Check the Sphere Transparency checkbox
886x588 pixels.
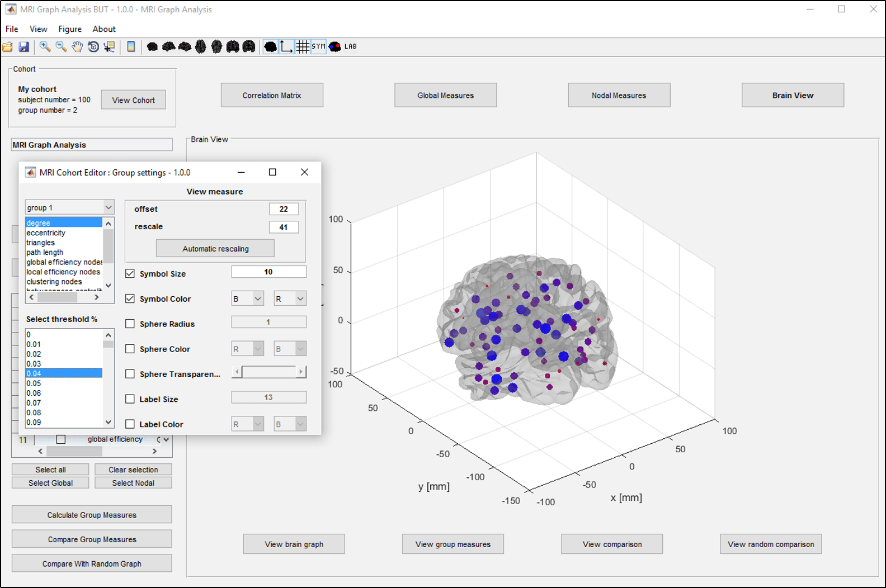[130, 374]
